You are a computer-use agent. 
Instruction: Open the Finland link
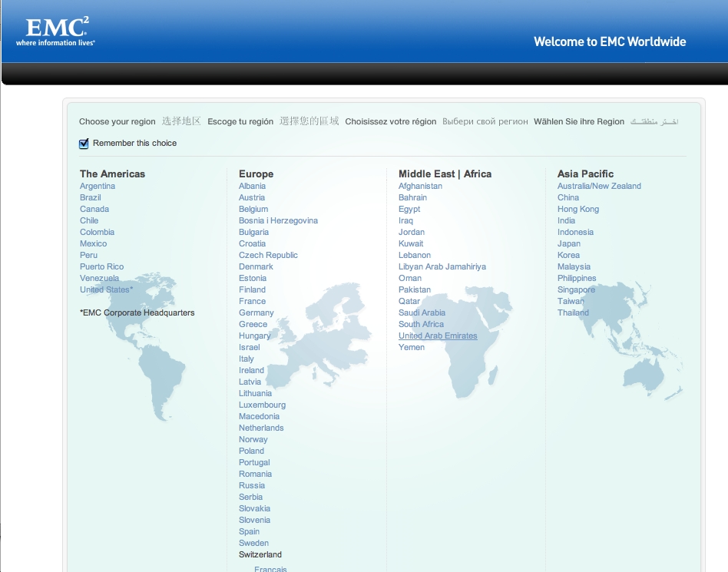click(x=252, y=289)
